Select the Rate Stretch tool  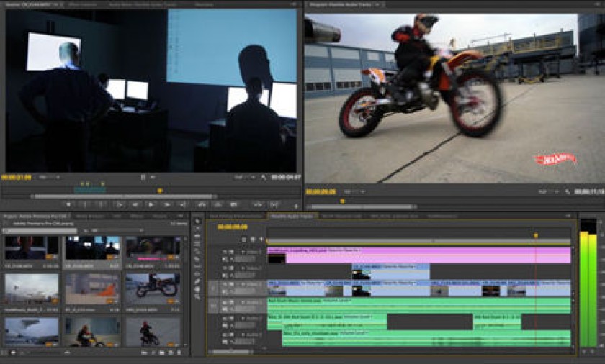[197, 251]
